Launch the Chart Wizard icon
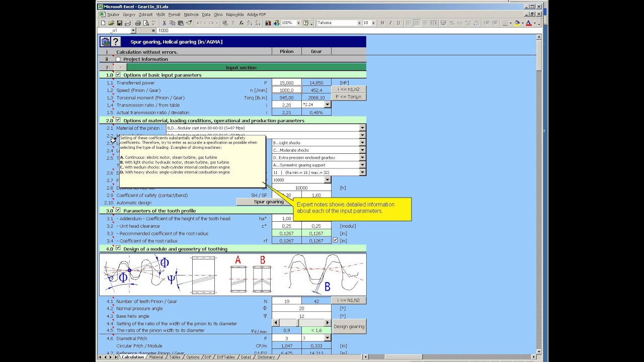The height and width of the screenshot is (362, 644). pyautogui.click(x=268, y=23)
